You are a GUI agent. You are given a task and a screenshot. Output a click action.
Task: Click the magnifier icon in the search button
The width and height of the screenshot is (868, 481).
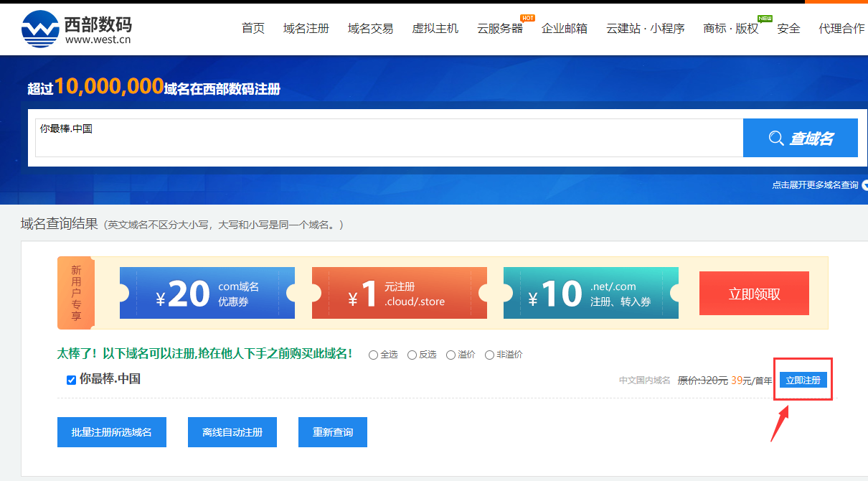[x=778, y=137]
